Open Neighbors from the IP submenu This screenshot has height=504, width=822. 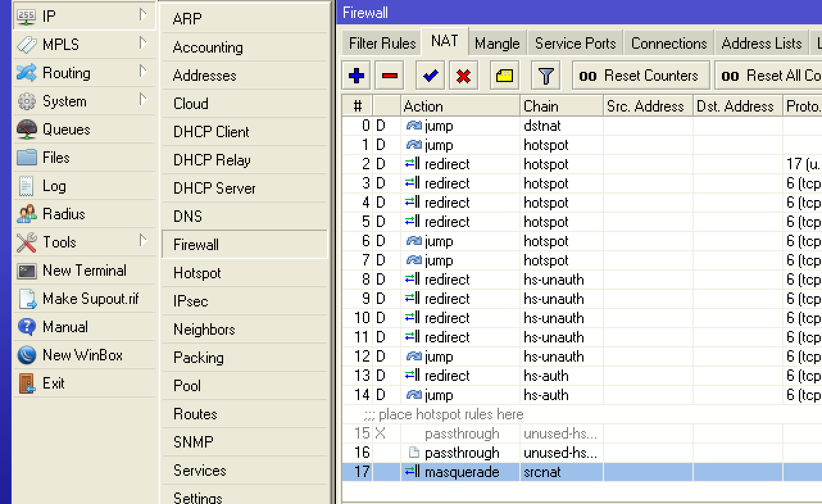click(244, 330)
